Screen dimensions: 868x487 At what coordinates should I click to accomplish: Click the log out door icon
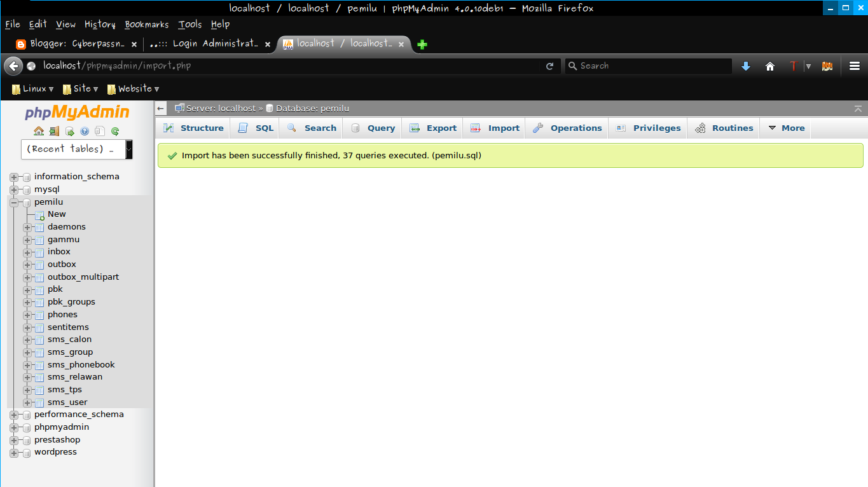54,131
